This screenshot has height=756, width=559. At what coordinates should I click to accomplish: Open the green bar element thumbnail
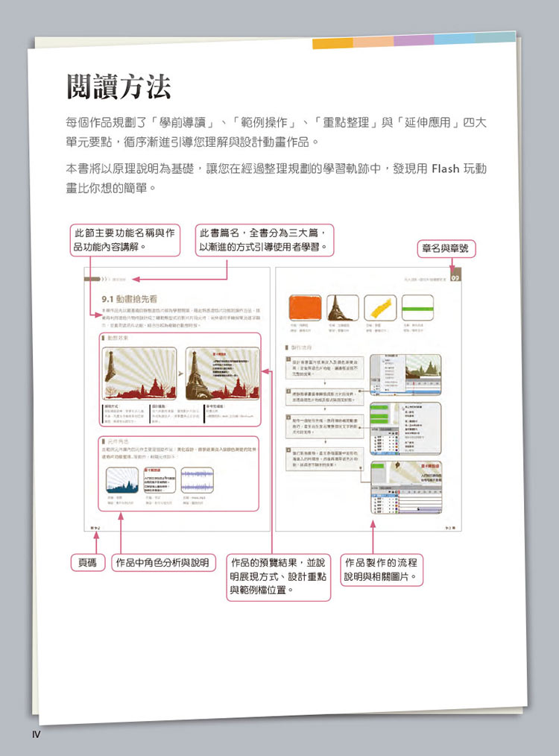click(417, 308)
